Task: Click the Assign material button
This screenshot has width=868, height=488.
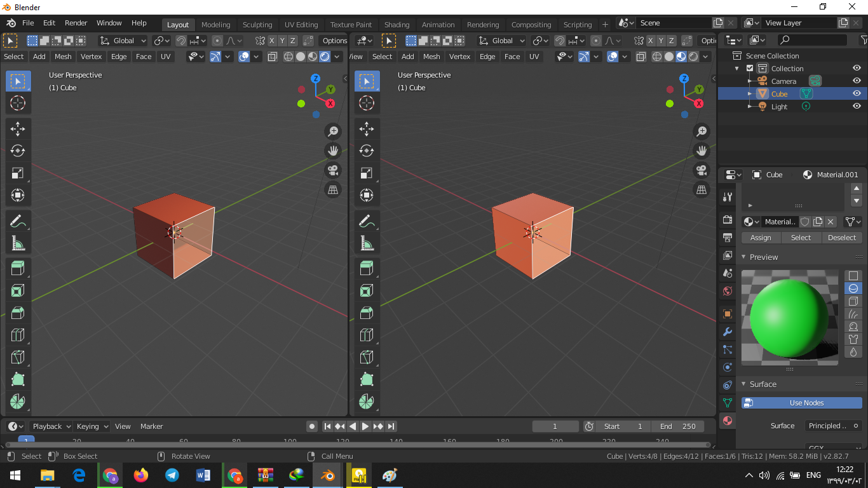Action: click(x=761, y=238)
